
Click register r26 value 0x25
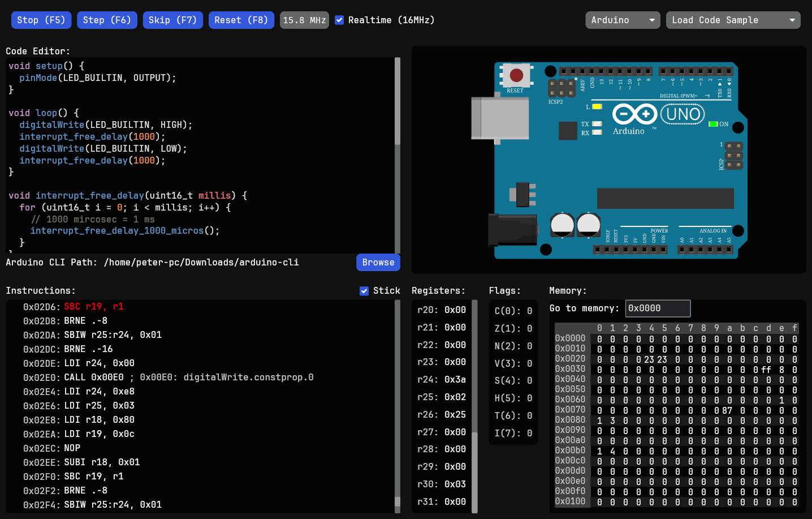pyautogui.click(x=455, y=415)
